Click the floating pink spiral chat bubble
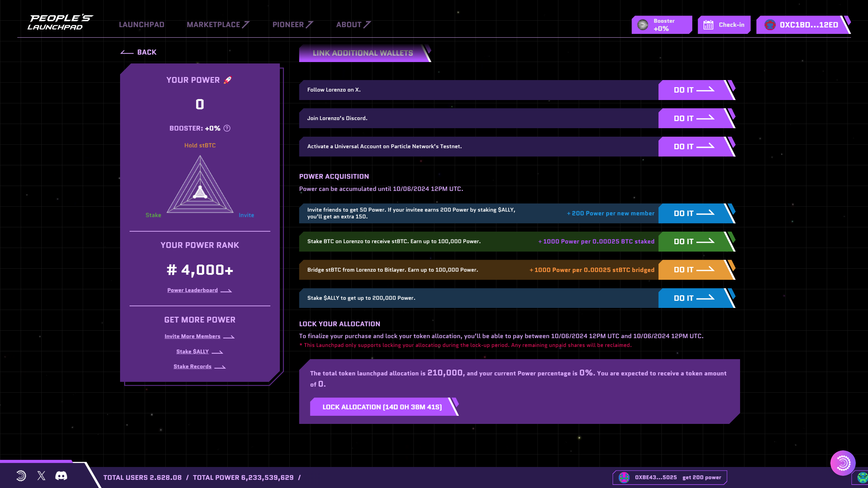The height and width of the screenshot is (488, 868). tap(843, 463)
